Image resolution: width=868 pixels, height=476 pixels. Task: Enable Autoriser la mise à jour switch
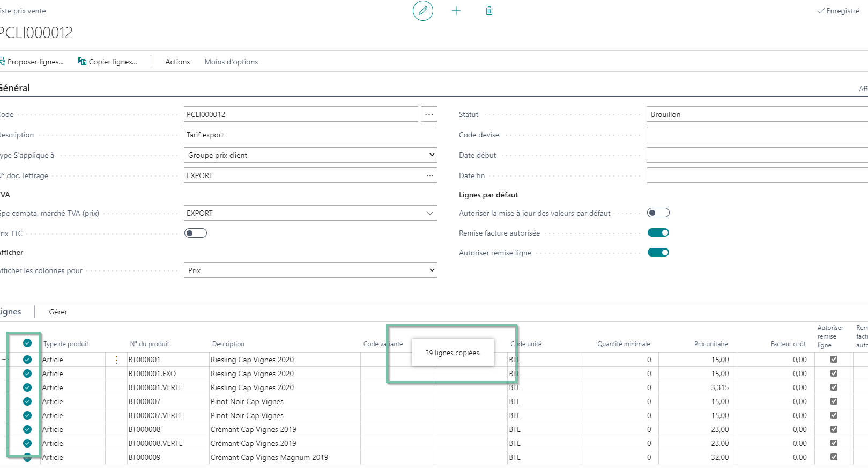[658, 213]
